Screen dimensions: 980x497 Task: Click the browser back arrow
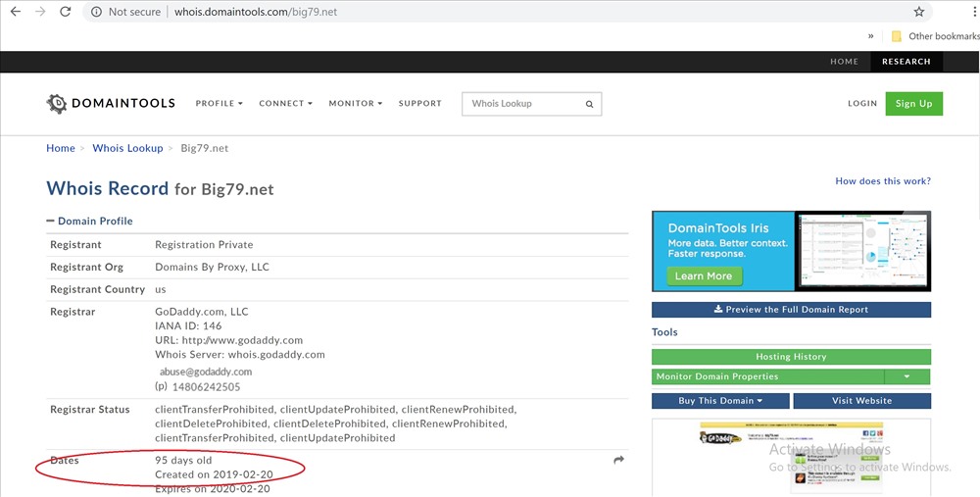point(16,12)
